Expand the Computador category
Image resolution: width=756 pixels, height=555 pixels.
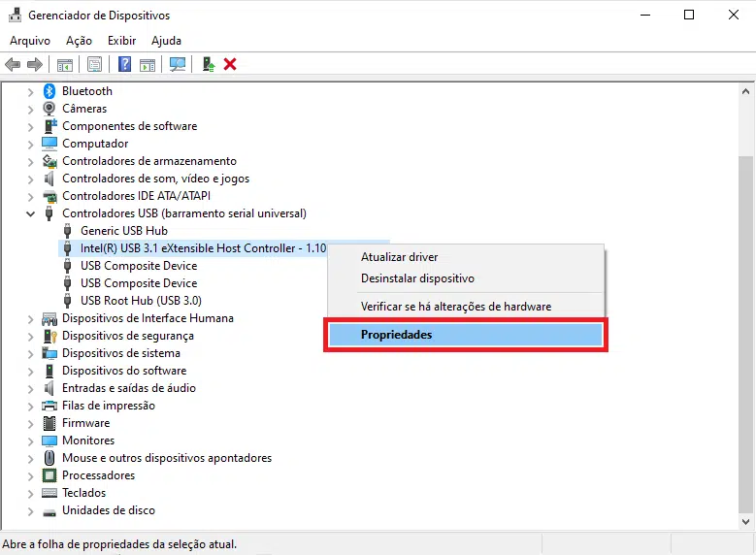coord(30,144)
